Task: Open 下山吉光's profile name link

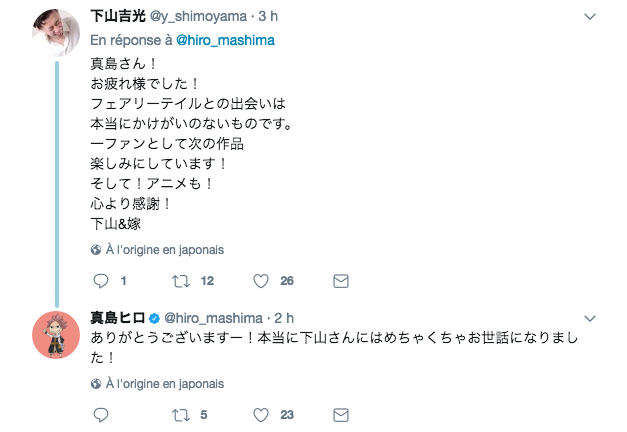Action: [x=117, y=17]
